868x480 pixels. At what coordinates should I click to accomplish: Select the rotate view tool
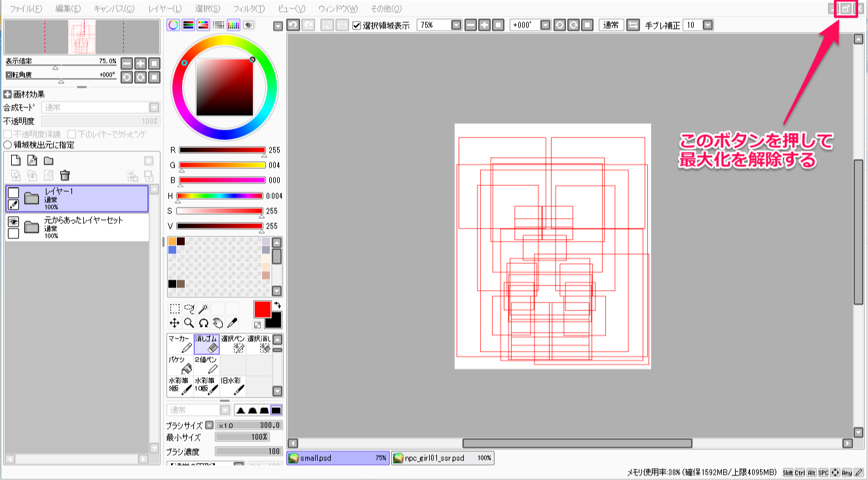[x=204, y=323]
